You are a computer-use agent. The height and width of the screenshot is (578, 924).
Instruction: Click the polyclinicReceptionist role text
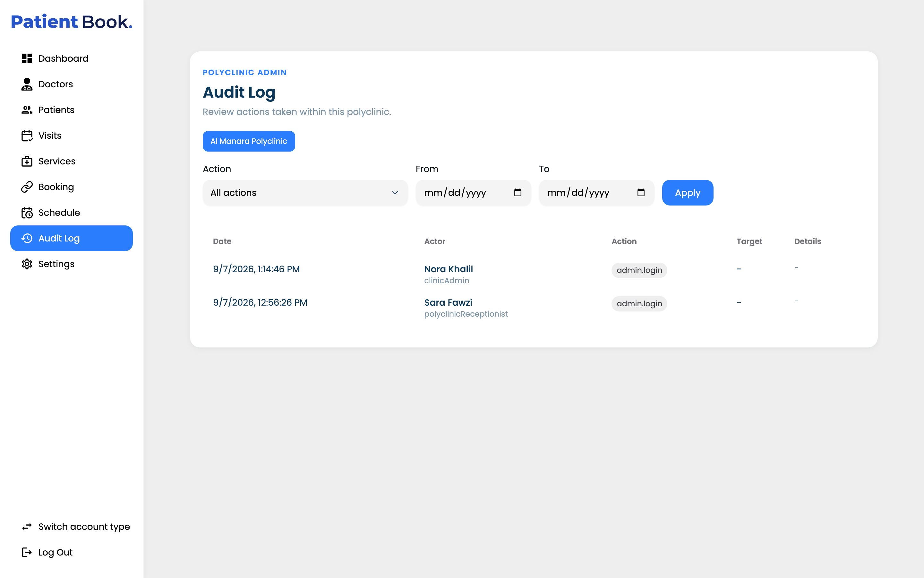click(x=466, y=314)
